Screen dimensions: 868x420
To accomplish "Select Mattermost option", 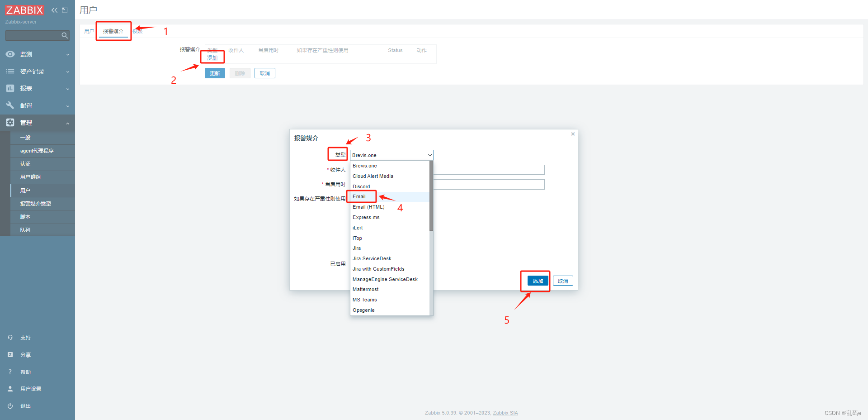I will click(x=390, y=290).
